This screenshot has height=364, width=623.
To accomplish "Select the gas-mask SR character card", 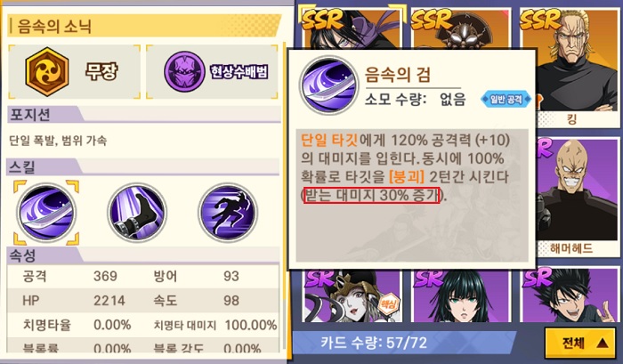I will (352, 296).
